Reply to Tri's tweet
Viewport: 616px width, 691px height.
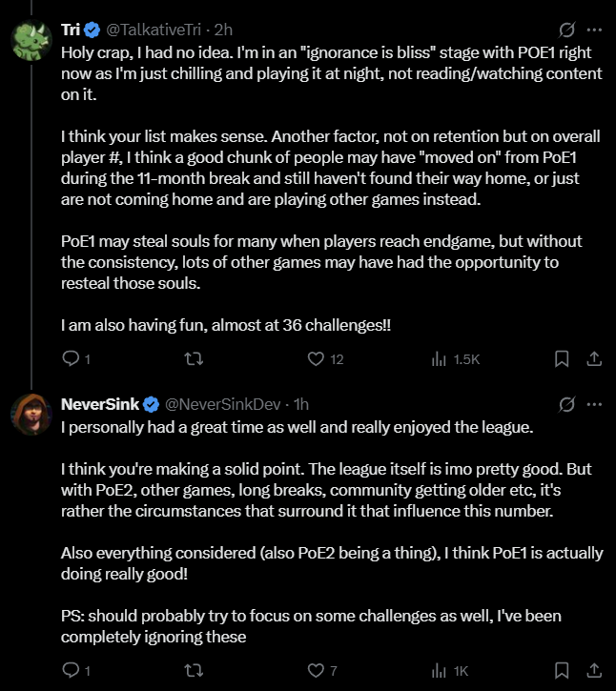(x=70, y=359)
